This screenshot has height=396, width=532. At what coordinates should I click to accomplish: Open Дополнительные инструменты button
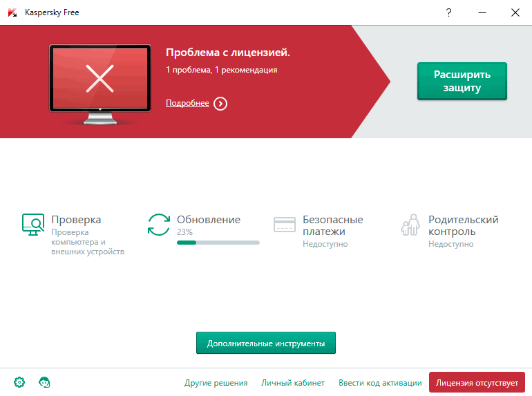pos(266,343)
